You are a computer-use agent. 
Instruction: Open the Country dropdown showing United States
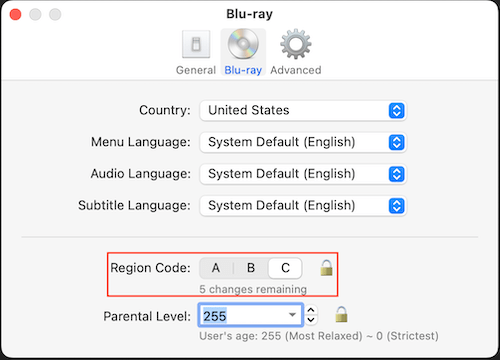click(x=303, y=110)
